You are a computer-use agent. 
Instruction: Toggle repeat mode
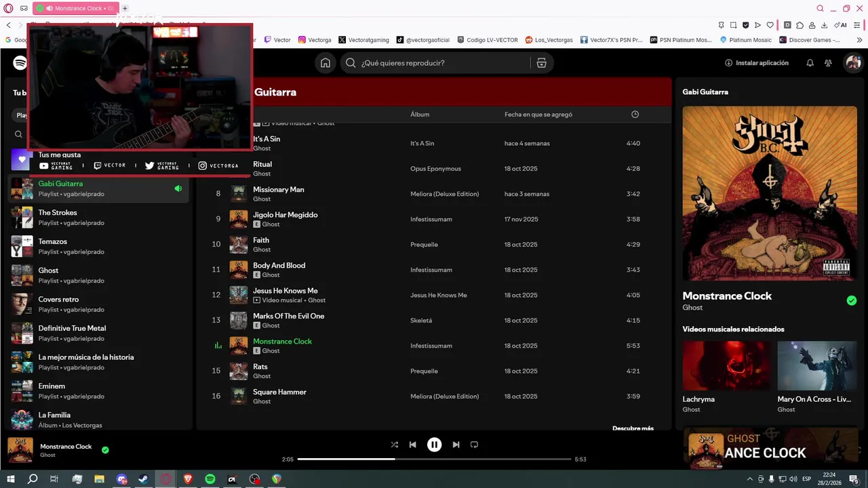474,445
